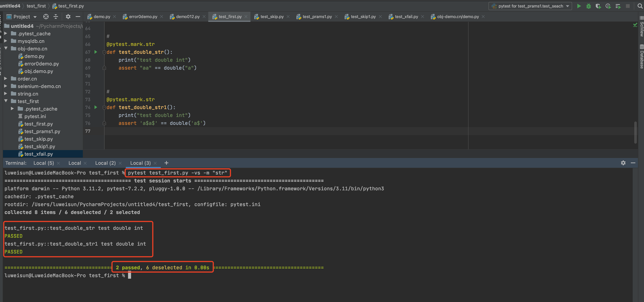Switch to the test_skip.py tab
The image size is (644, 302).
coord(272,17)
